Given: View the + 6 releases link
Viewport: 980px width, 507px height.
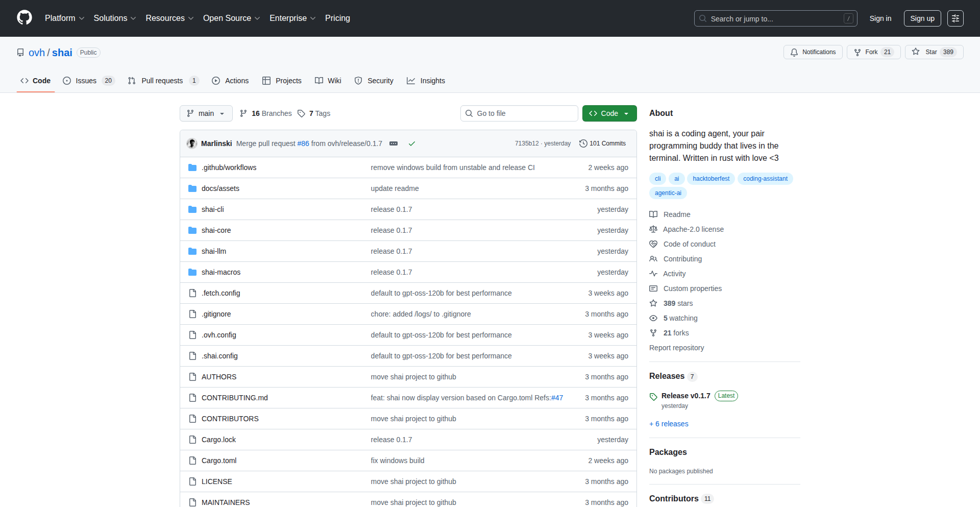Looking at the screenshot, I should tap(669, 424).
